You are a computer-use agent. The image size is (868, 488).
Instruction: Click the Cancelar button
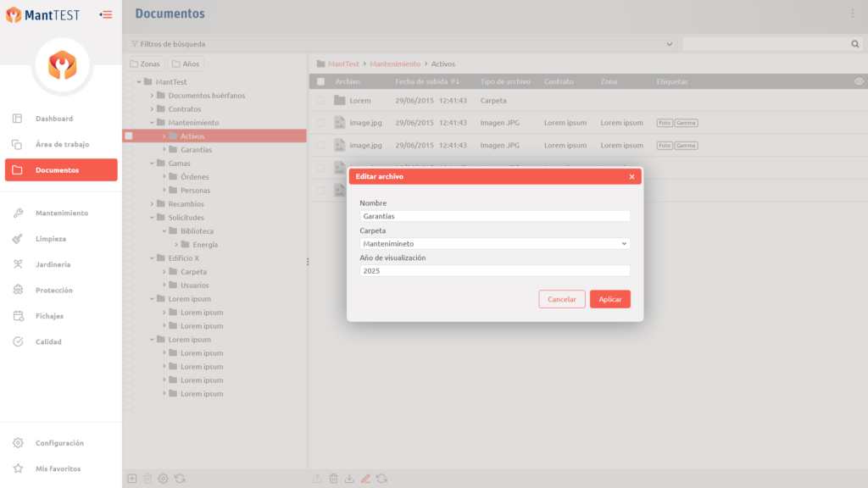point(561,299)
